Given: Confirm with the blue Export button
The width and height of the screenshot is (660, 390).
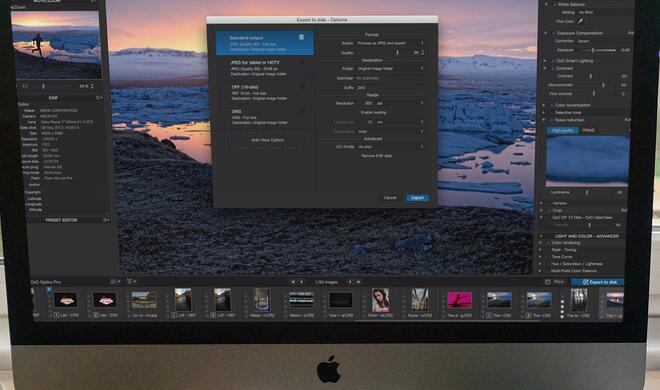Looking at the screenshot, I should click(x=417, y=197).
